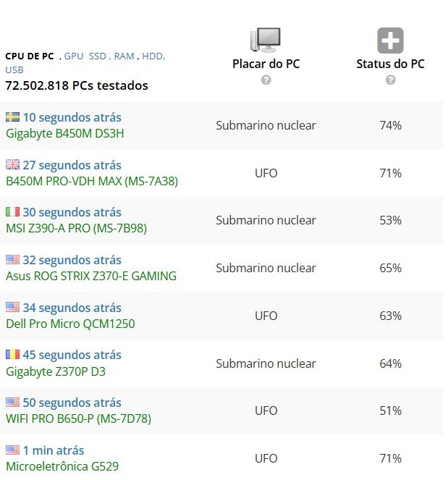Image resolution: width=448 pixels, height=480 pixels.
Task: Open Asus ROG STRIX Z370-E GAMING link
Action: tap(90, 276)
